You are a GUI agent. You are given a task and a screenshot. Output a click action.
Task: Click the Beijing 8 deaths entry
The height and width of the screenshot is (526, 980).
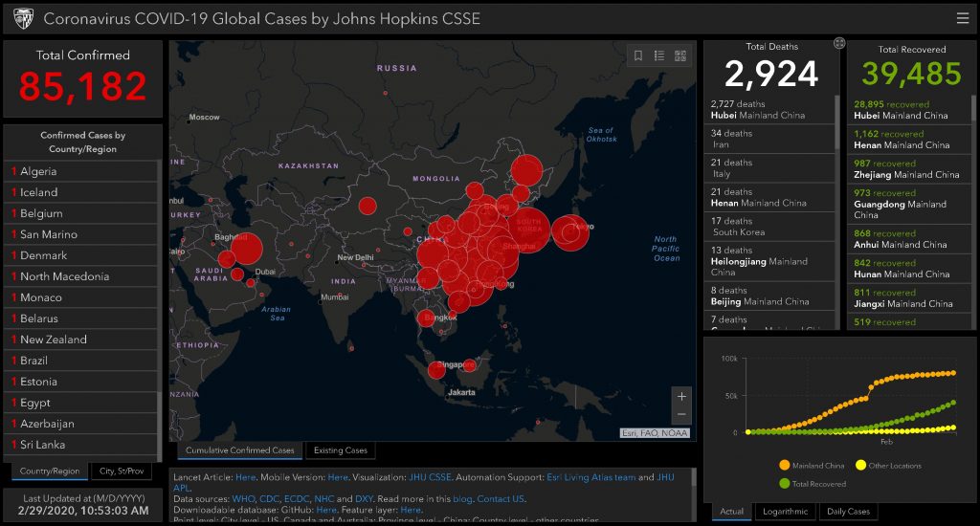click(769, 296)
